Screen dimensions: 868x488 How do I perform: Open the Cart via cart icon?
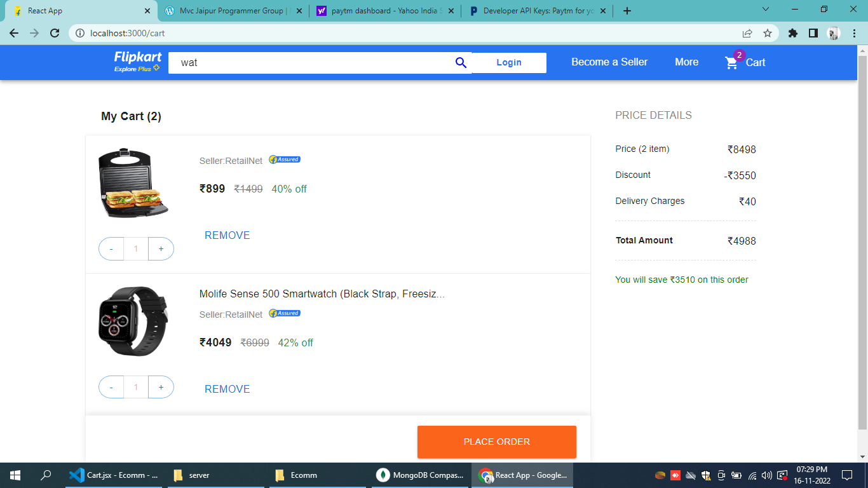[731, 62]
